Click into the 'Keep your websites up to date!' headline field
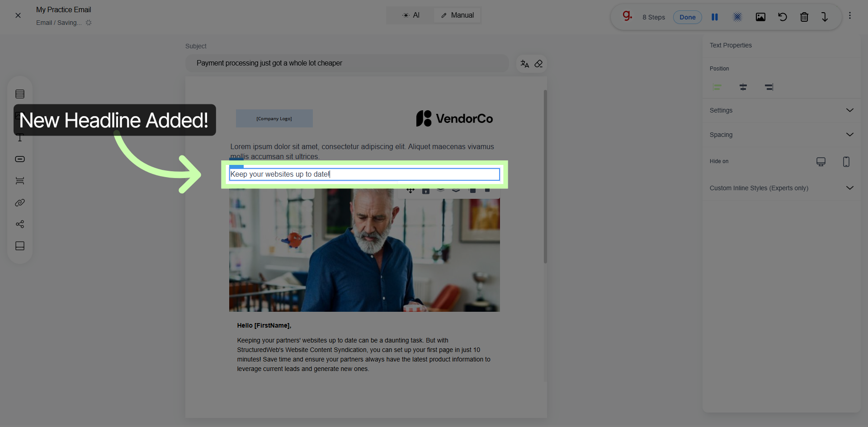The height and width of the screenshot is (427, 868). 364,174
